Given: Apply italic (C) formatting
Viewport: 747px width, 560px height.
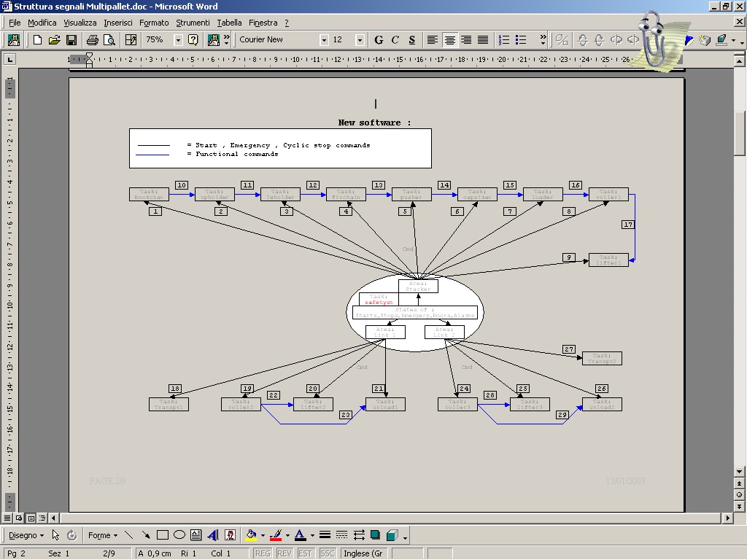Looking at the screenshot, I should tap(395, 40).
